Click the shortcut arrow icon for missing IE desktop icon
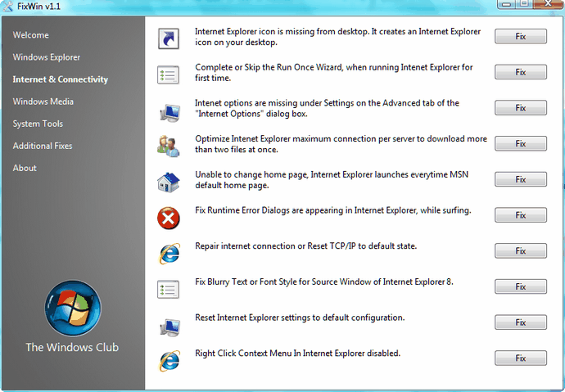This screenshot has height=392, width=565. 169,38
